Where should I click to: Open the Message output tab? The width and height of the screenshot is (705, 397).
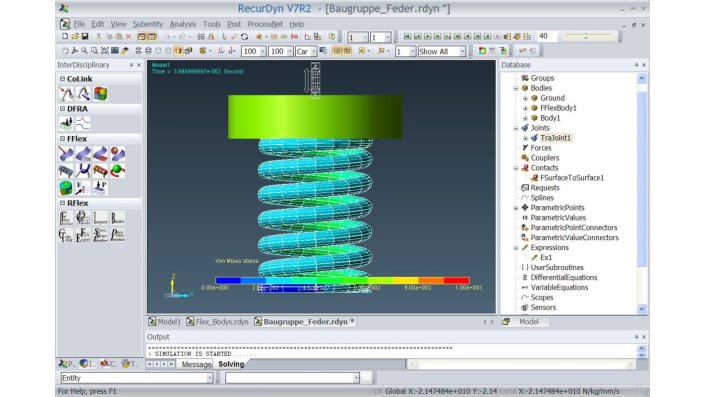pyautogui.click(x=196, y=364)
